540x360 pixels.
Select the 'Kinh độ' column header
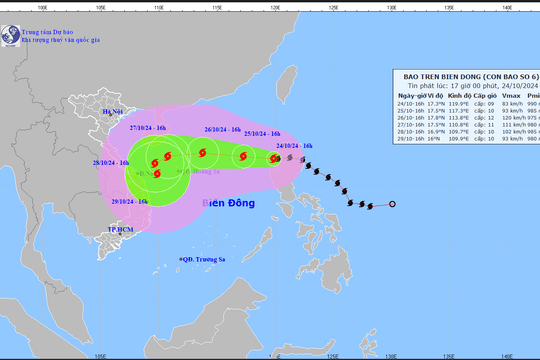pyautogui.click(x=459, y=96)
